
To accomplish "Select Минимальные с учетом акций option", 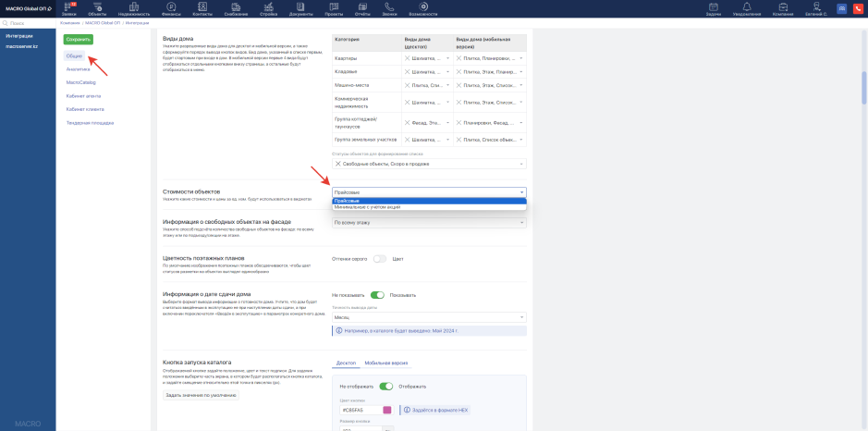I will pyautogui.click(x=367, y=207).
